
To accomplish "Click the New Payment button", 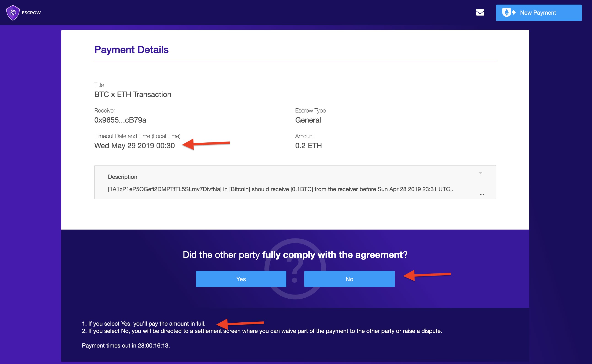I will pyautogui.click(x=538, y=13).
